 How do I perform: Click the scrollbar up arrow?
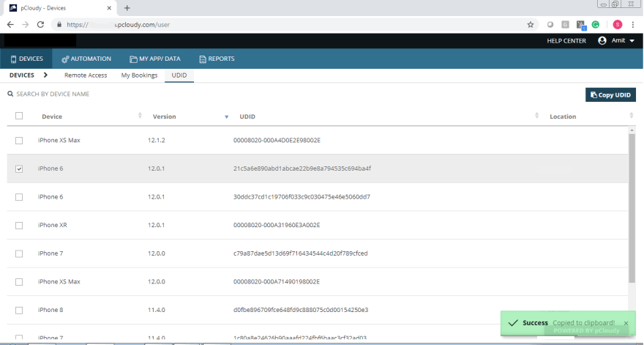(x=632, y=130)
